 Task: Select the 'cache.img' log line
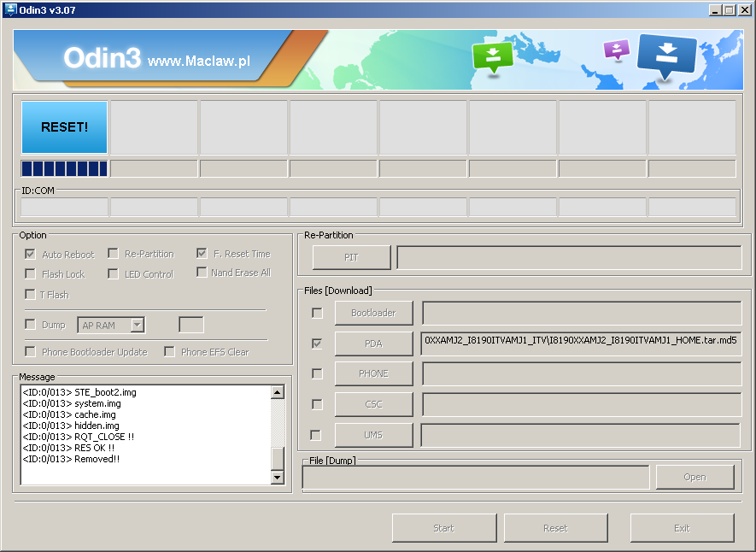[x=69, y=414]
